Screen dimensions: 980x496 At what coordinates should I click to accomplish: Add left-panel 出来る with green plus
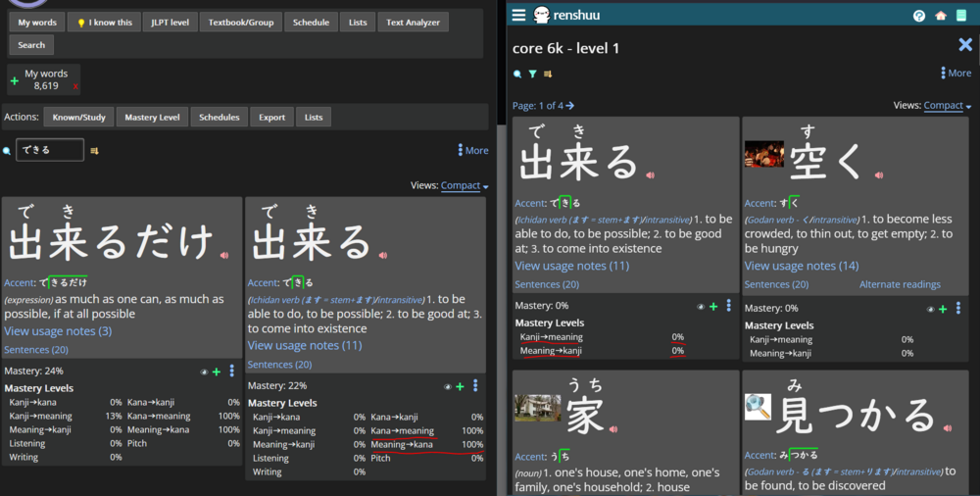(460, 386)
